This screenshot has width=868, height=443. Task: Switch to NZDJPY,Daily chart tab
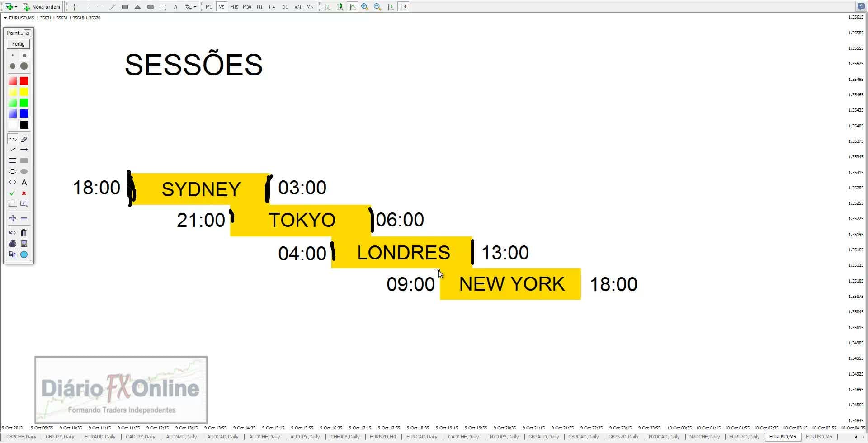(x=504, y=437)
